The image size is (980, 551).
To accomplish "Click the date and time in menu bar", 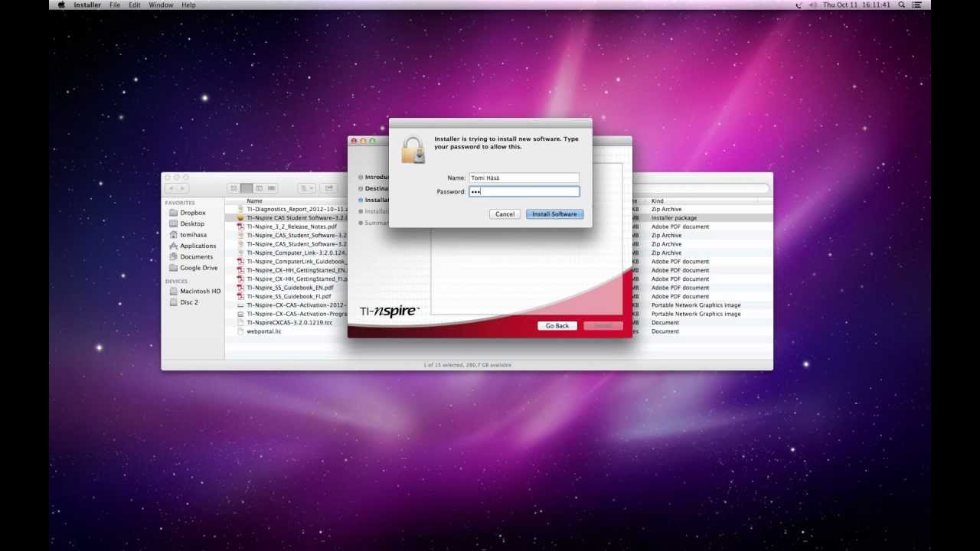I will 856,5.
